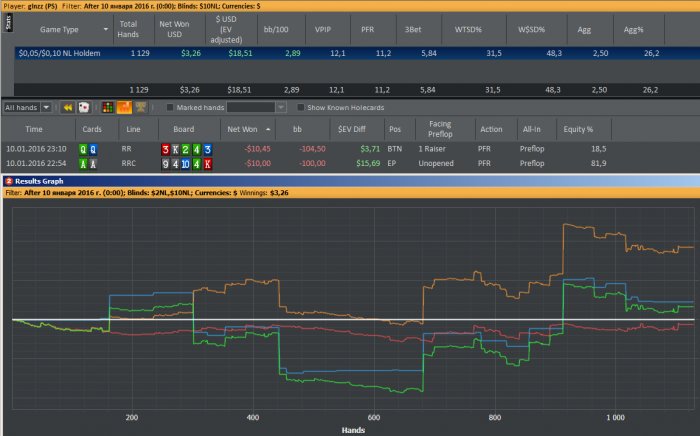The image size is (700, 436).
Task: Click inside the Marked hands filter field
Action: point(251,108)
